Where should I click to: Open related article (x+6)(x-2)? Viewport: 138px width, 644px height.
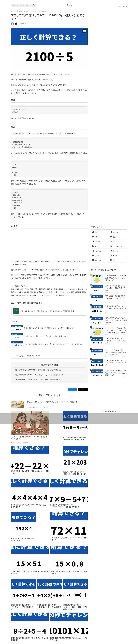(38, 370)
